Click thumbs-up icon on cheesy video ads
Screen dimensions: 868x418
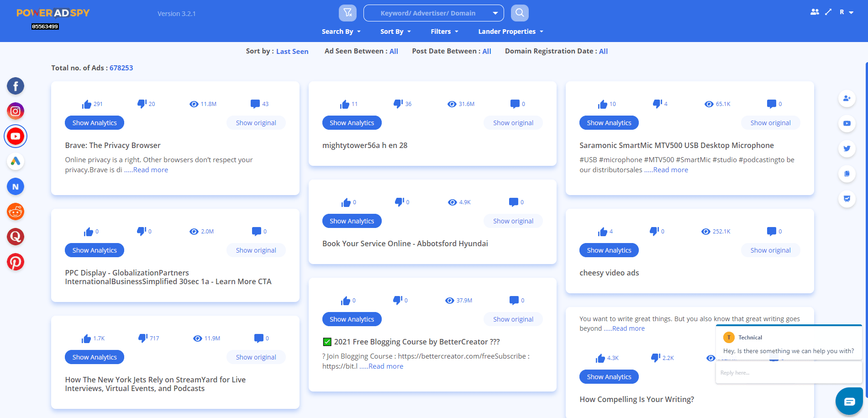pyautogui.click(x=603, y=232)
